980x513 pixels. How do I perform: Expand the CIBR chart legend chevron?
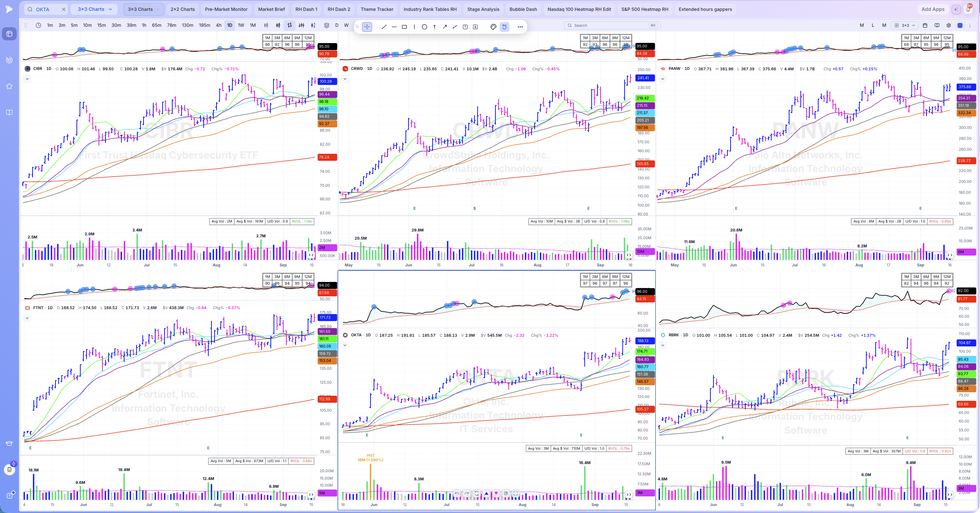point(27,79)
